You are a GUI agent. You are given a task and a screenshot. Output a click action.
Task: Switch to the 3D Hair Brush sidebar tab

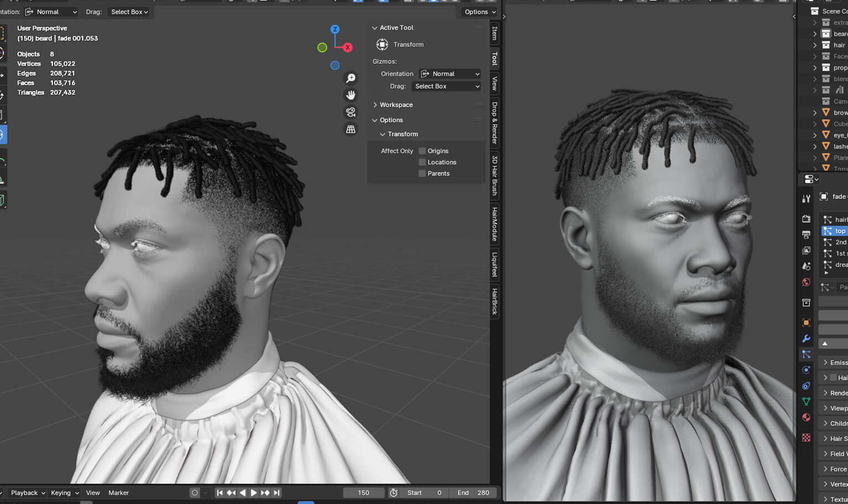pos(495,175)
